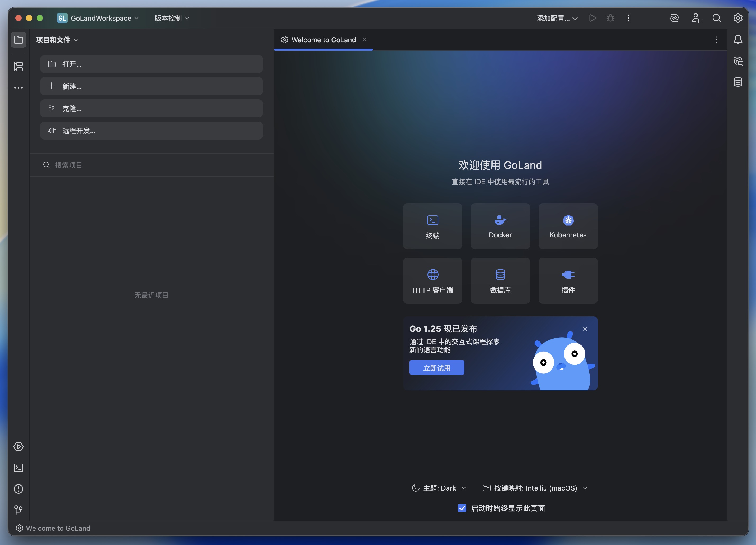This screenshot has width=756, height=545.
Task: Open the Services tool window icon
Action: tap(18, 447)
